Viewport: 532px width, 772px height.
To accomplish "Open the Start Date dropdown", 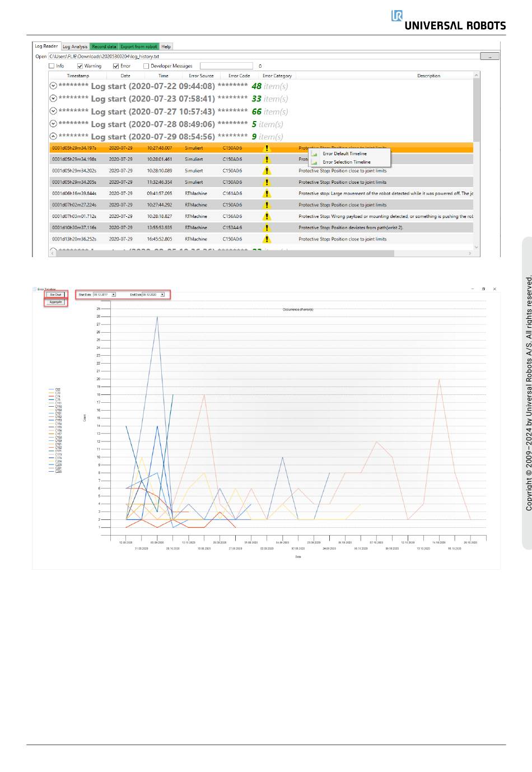I will point(113,294).
